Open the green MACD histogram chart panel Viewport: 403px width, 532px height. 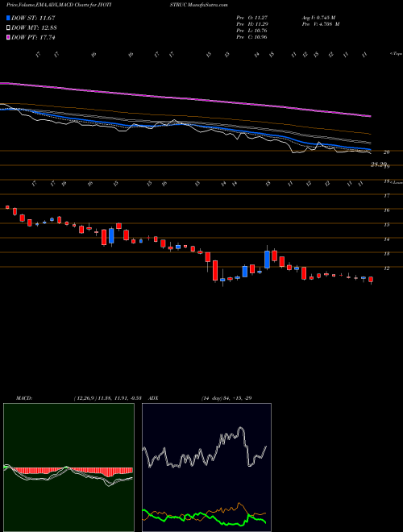(69, 468)
